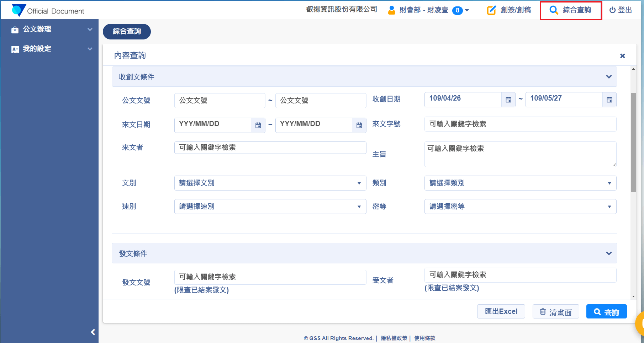Collapse the 發文條件 section
Viewport: 644px width, 343px height.
pos(609,253)
